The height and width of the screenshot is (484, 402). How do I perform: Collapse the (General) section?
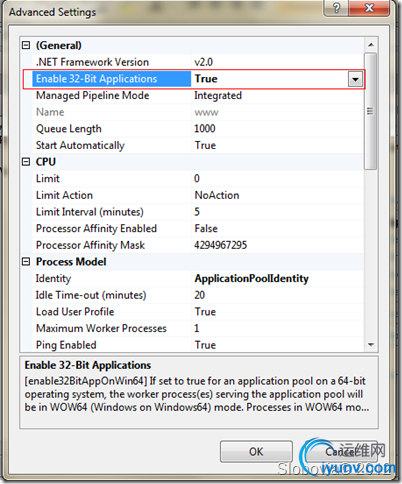26,45
